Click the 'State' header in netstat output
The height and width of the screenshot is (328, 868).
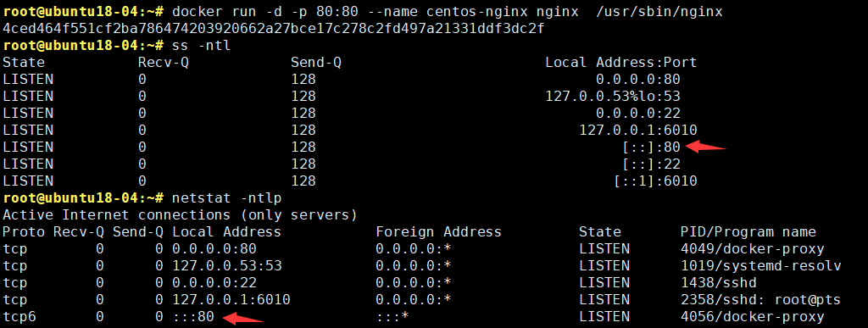coord(599,231)
